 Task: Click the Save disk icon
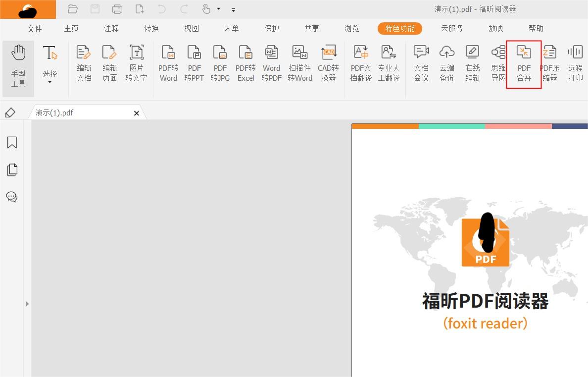coord(95,9)
